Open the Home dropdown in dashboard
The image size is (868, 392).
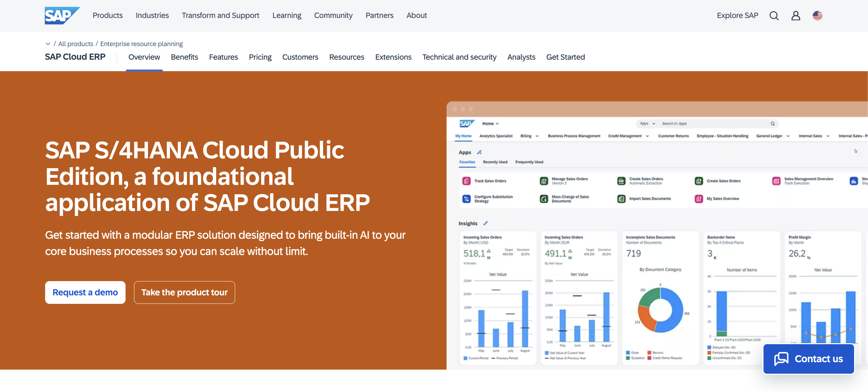click(x=490, y=124)
